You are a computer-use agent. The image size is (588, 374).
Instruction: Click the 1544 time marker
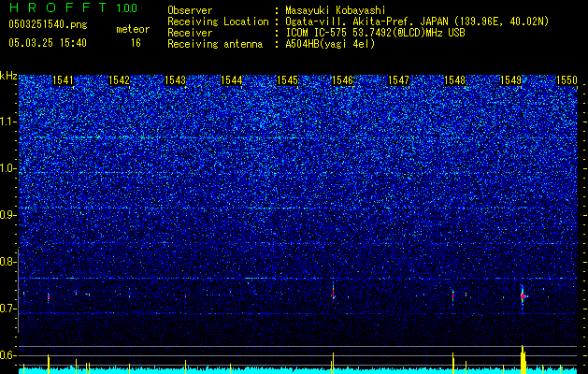[232, 80]
